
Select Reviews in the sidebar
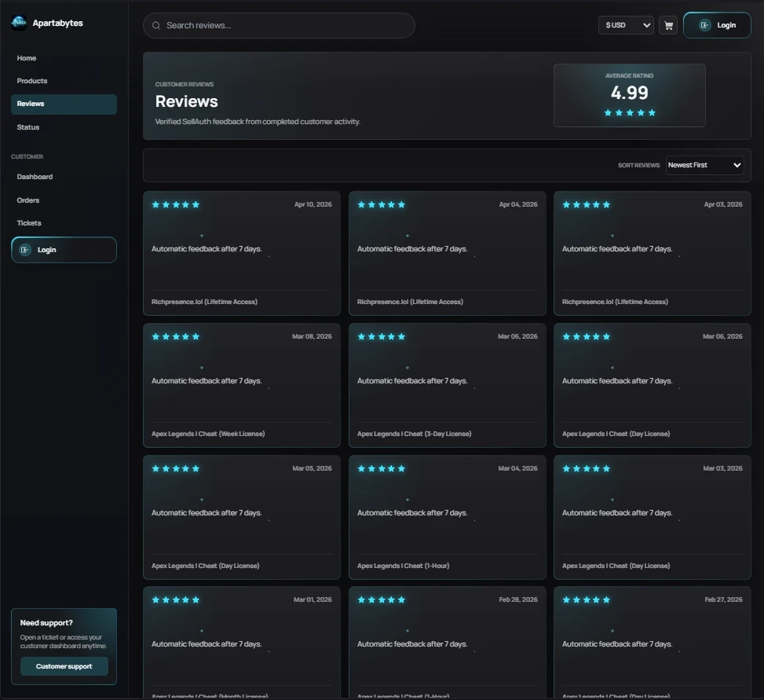point(64,104)
